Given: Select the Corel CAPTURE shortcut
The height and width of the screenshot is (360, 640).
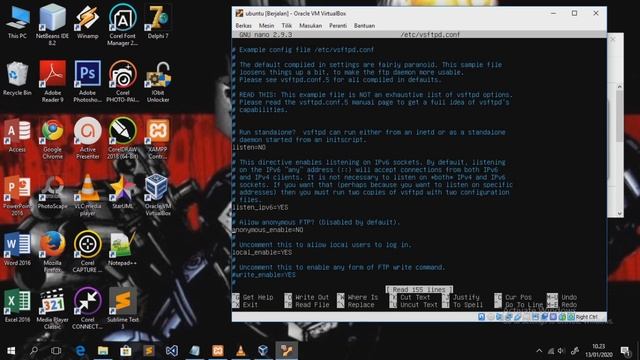Looking at the screenshot, I should tap(87, 252).
